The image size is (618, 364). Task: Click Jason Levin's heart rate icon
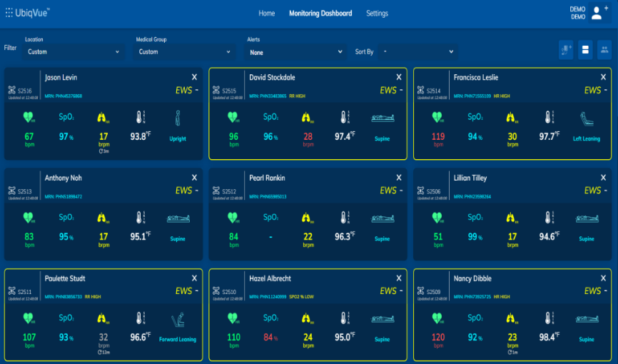coord(29,118)
